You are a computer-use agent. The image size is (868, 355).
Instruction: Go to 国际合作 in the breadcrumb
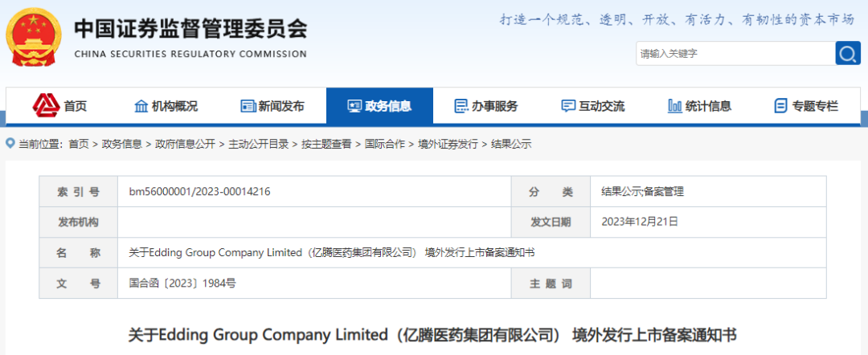(384, 145)
